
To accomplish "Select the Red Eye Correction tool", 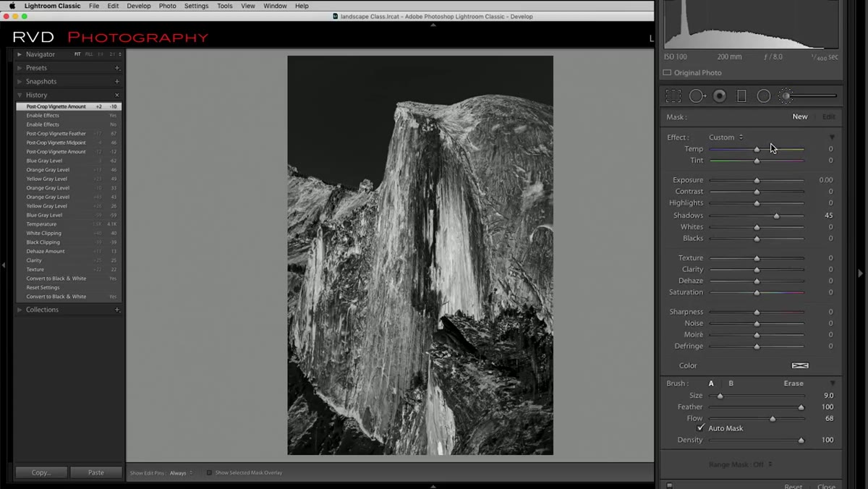I will point(720,95).
